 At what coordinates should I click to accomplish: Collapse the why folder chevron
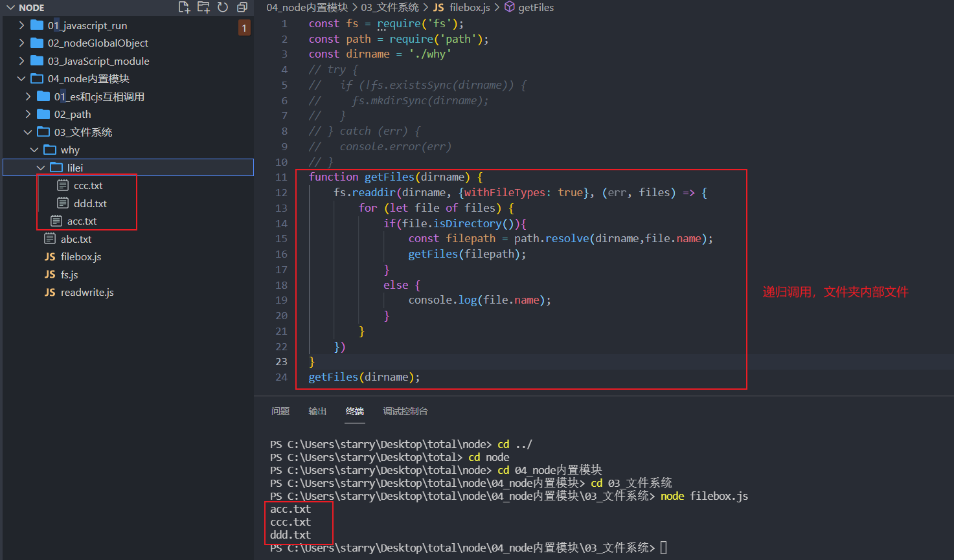point(34,150)
